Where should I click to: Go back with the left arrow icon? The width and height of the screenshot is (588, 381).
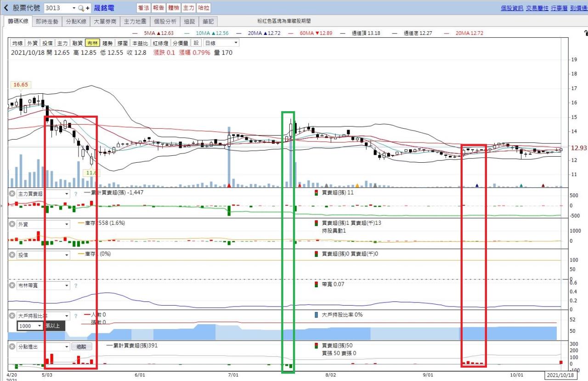pos(6,8)
